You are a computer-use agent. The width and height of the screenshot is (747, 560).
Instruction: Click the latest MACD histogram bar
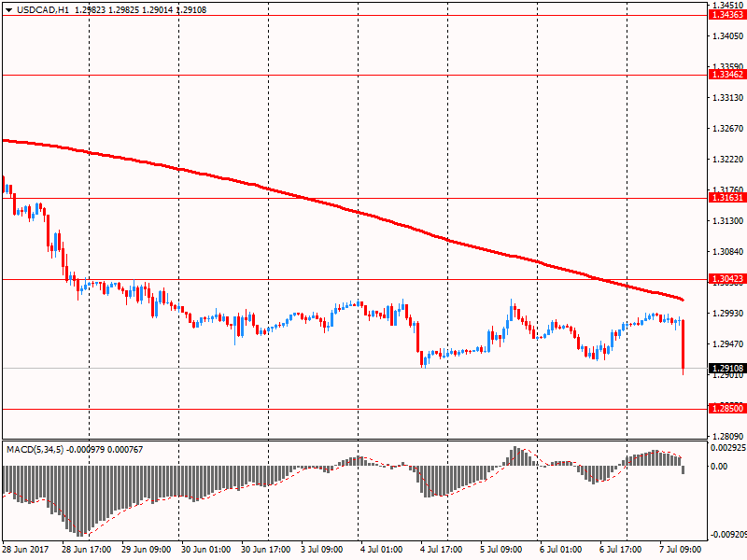click(x=684, y=470)
